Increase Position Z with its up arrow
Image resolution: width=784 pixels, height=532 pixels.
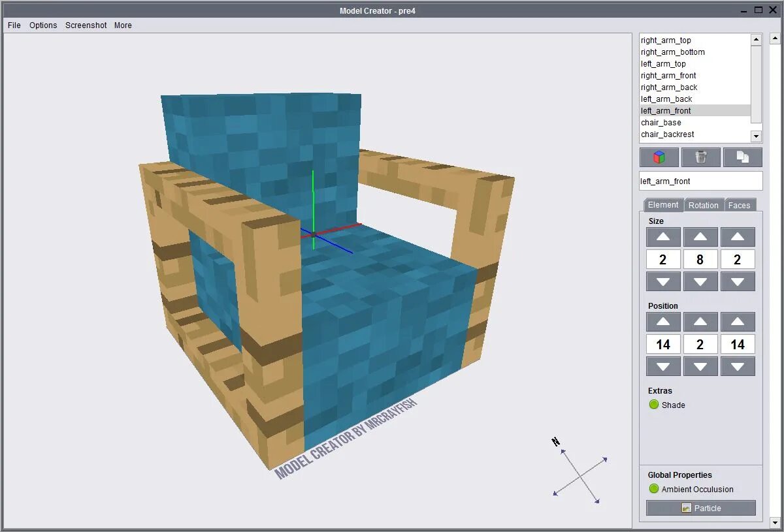pos(738,322)
